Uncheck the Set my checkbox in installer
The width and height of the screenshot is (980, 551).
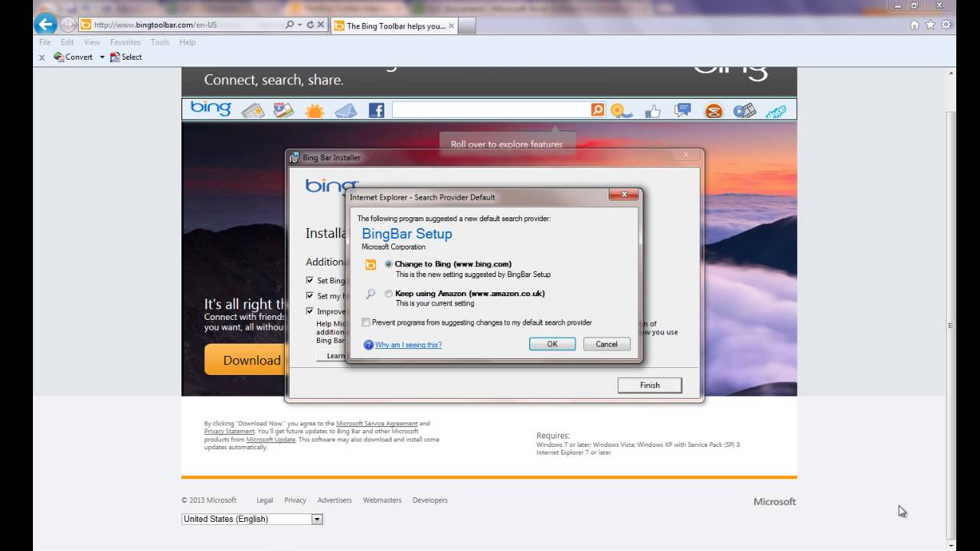(x=309, y=295)
